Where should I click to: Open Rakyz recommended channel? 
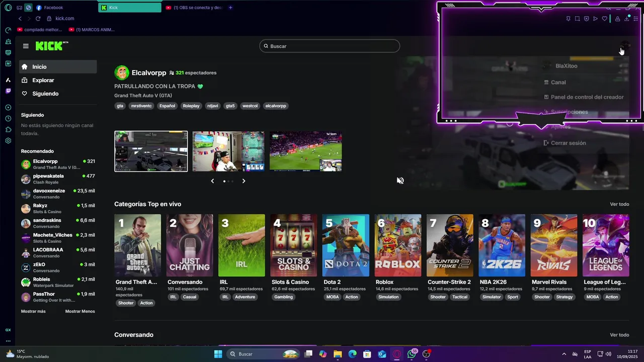pos(58,209)
